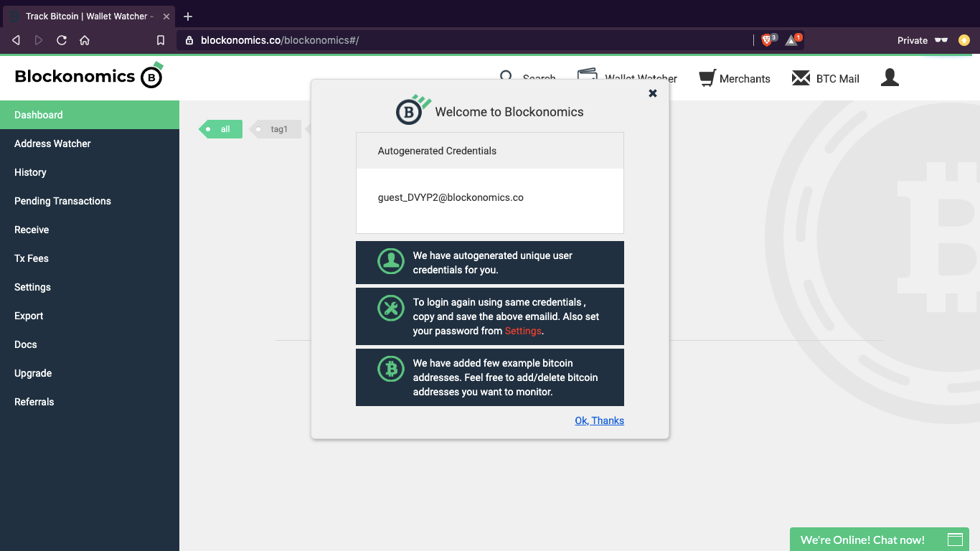
Task: Open Referrals in sidebar
Action: tap(90, 402)
